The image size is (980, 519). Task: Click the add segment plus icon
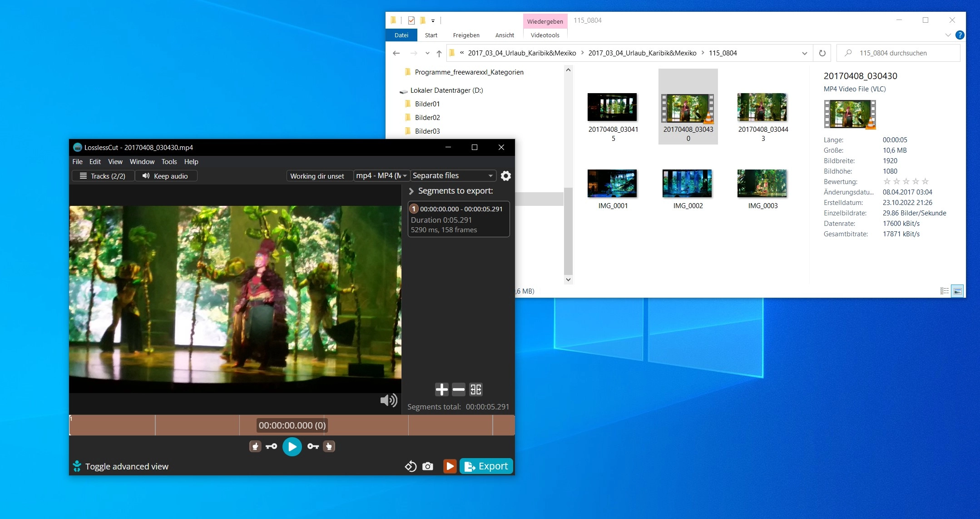pos(441,389)
